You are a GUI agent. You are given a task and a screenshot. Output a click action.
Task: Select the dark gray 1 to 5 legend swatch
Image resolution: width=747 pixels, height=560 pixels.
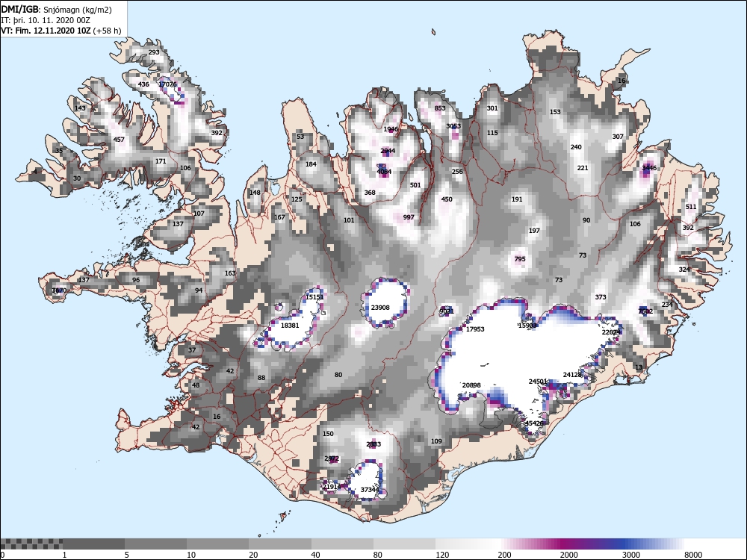93,544
